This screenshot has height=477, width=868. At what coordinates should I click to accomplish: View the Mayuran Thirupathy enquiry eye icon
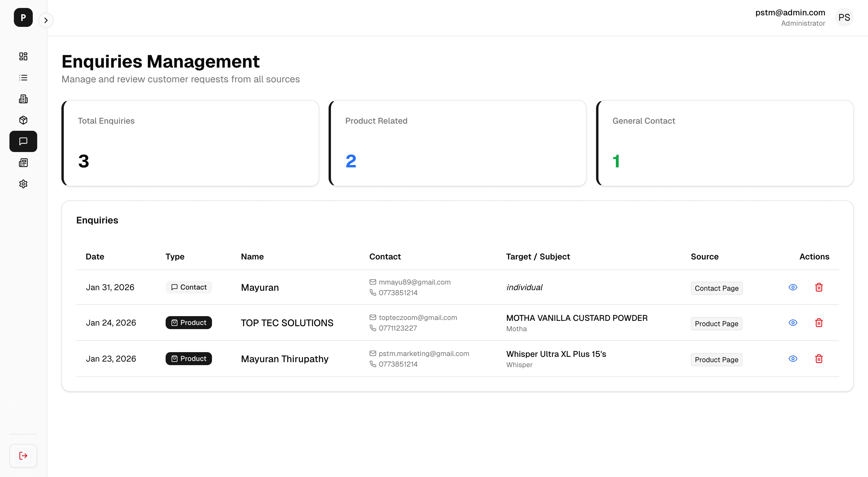(x=793, y=359)
